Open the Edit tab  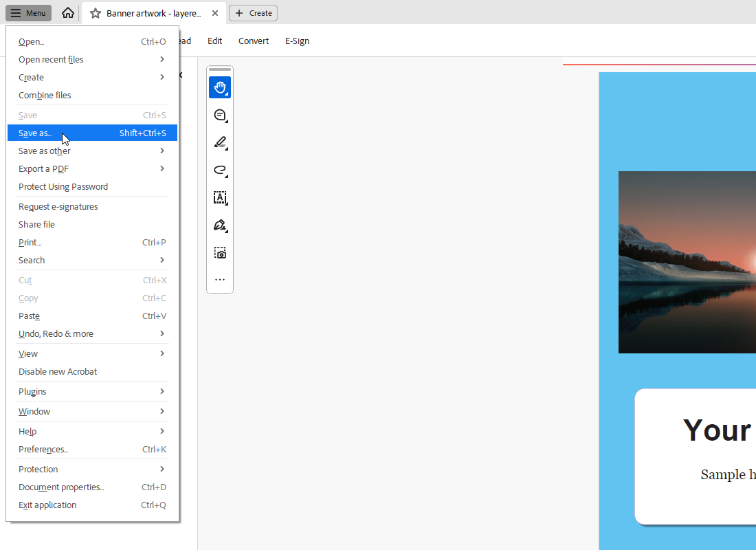pyautogui.click(x=214, y=41)
